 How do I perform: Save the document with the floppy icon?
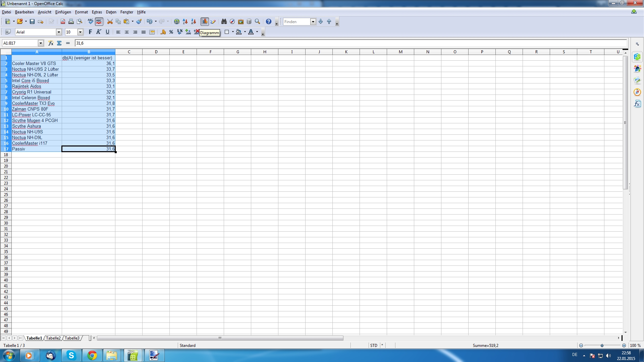[x=32, y=21]
